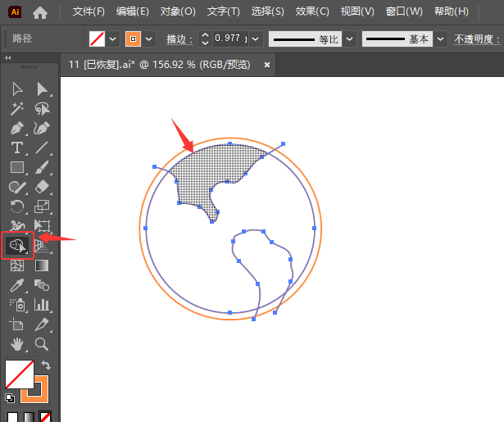Select the Zoom tool

coord(42,344)
